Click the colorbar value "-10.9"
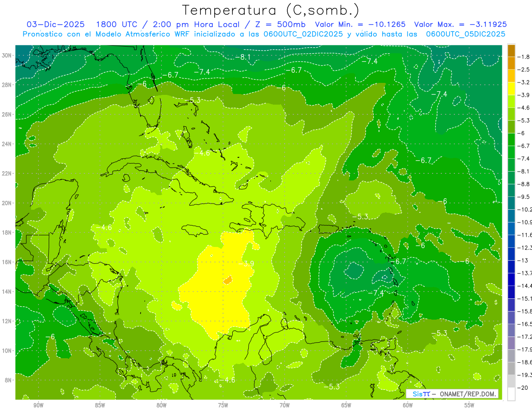532x411 pixels. coord(525,222)
